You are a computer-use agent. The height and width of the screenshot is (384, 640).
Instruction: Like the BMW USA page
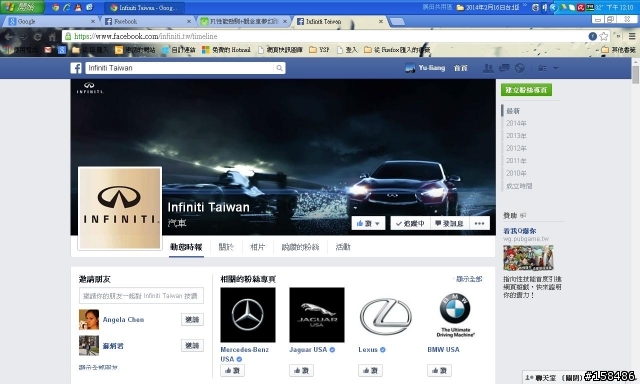click(x=439, y=370)
